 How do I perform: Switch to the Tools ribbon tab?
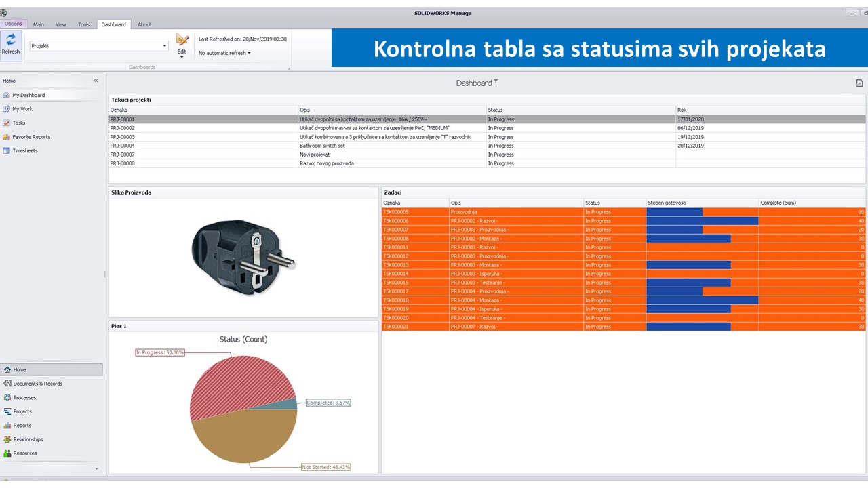point(83,24)
